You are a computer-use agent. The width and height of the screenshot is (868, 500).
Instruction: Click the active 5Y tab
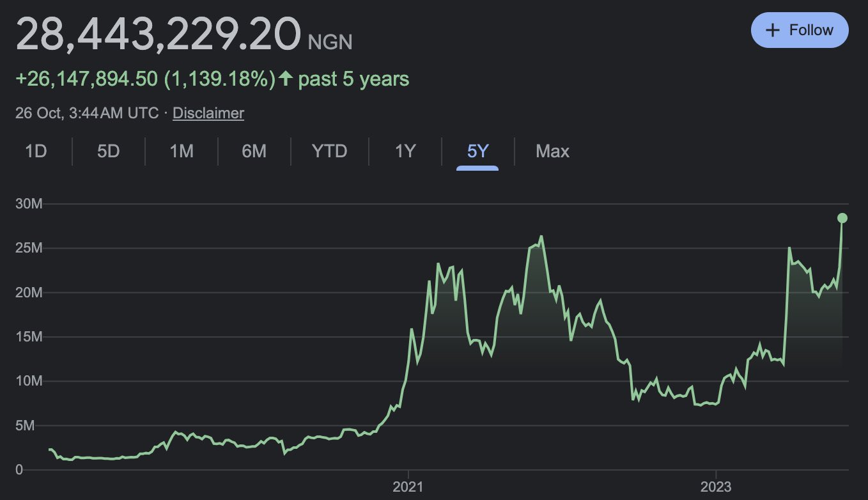[x=477, y=152]
